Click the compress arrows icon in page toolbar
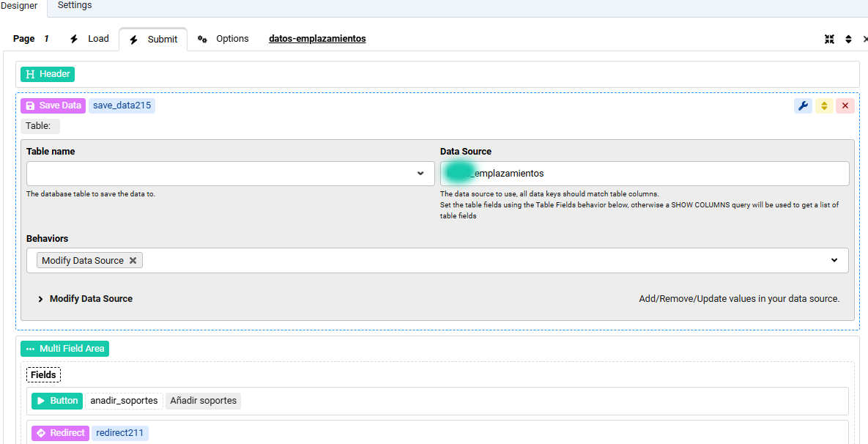 tap(829, 40)
